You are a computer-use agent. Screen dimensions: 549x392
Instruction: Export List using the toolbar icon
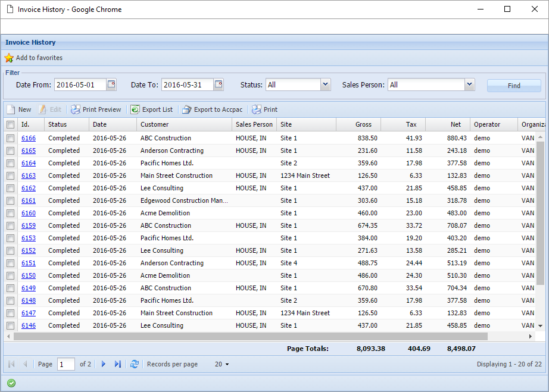[151, 109]
